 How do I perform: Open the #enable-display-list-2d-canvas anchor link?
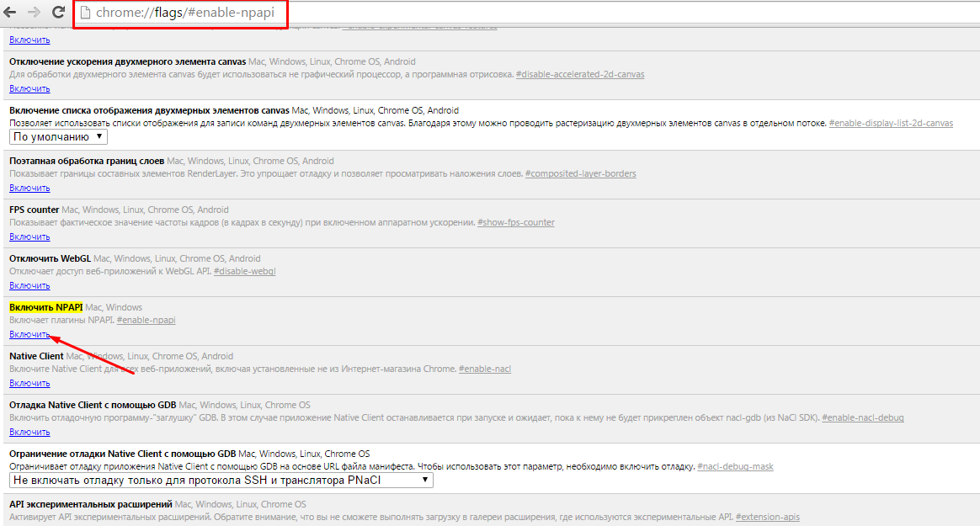[x=891, y=123]
